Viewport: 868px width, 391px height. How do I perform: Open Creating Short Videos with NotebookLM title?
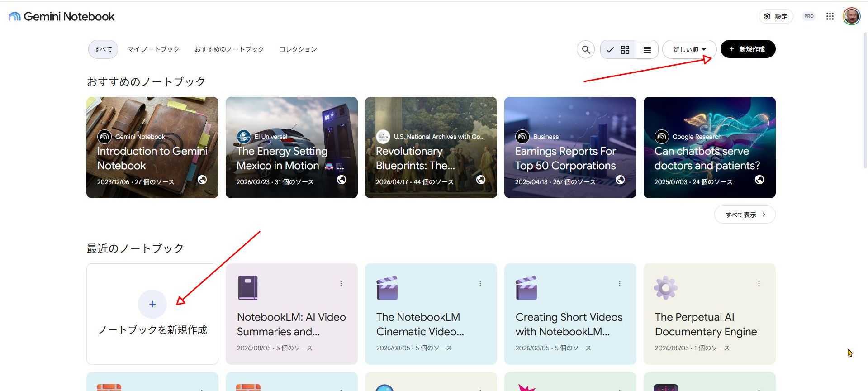click(569, 324)
